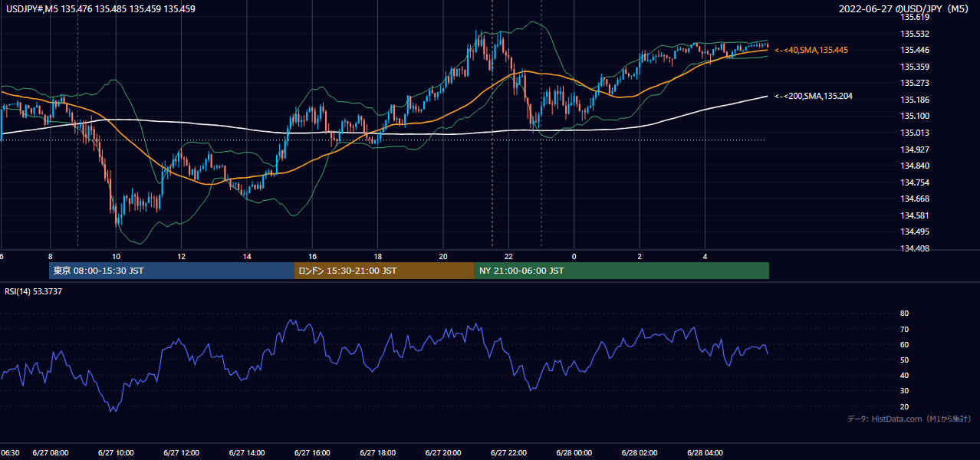
Task: Click the RSI scale value 60
Action: (x=904, y=344)
